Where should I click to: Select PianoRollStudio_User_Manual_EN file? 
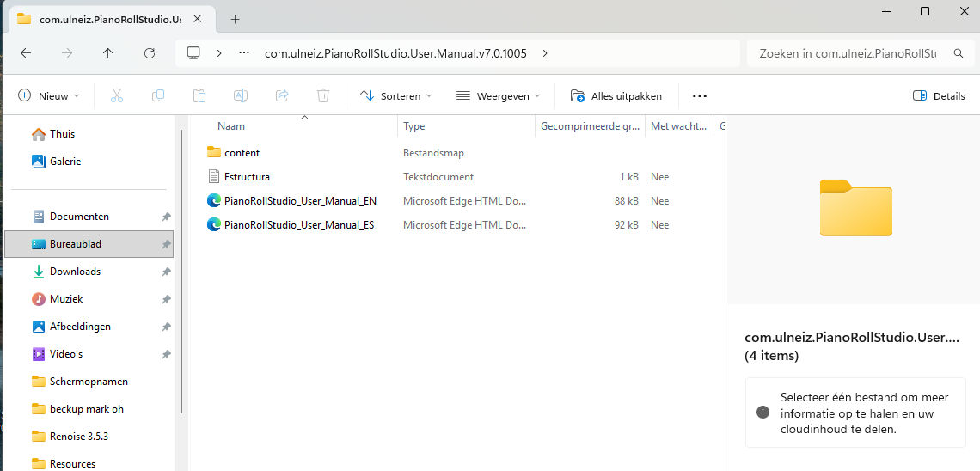(300, 201)
